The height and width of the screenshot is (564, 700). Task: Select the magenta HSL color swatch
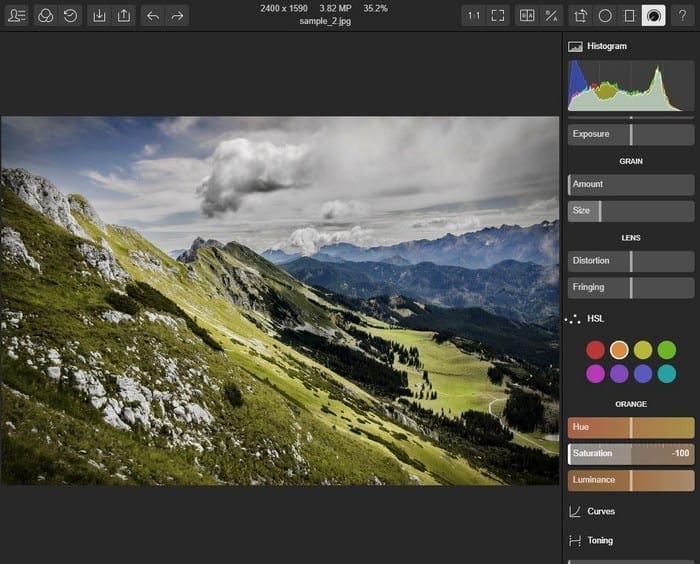595,374
